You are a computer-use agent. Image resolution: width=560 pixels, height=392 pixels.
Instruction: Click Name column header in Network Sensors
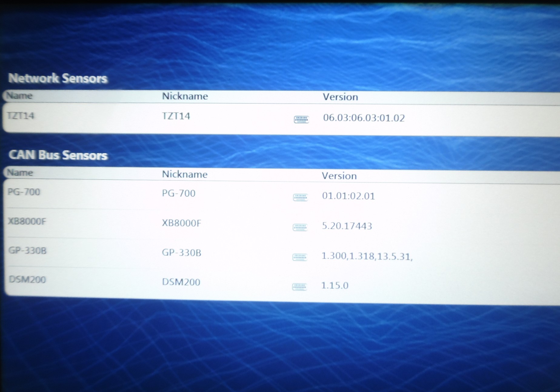(x=19, y=96)
